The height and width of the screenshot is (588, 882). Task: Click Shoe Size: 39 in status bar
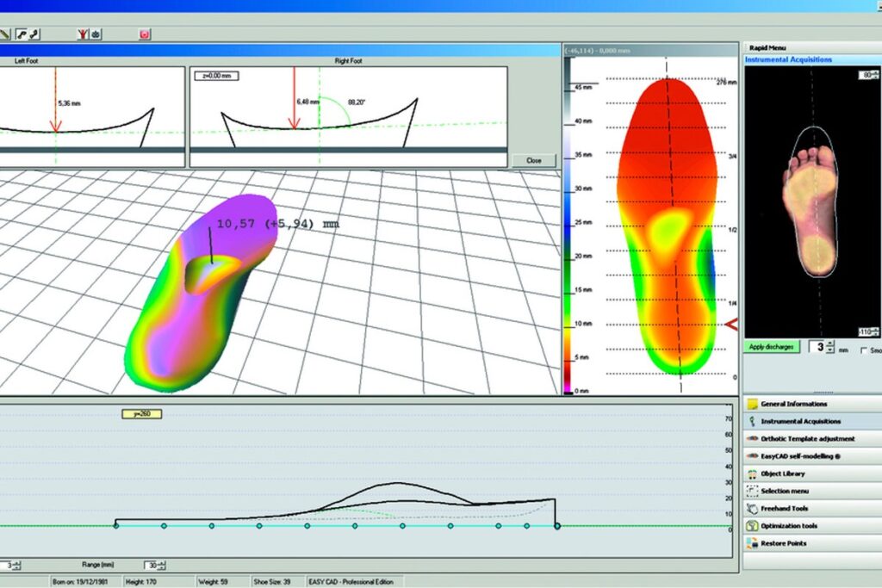pos(272,582)
